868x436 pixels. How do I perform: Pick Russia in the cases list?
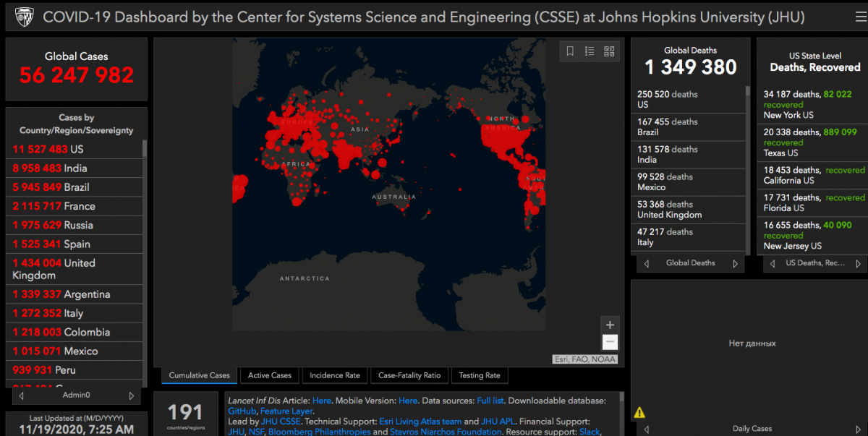tap(75, 225)
